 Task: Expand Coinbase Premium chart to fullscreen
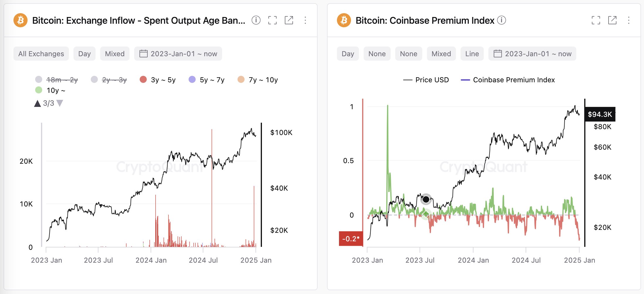(x=596, y=20)
